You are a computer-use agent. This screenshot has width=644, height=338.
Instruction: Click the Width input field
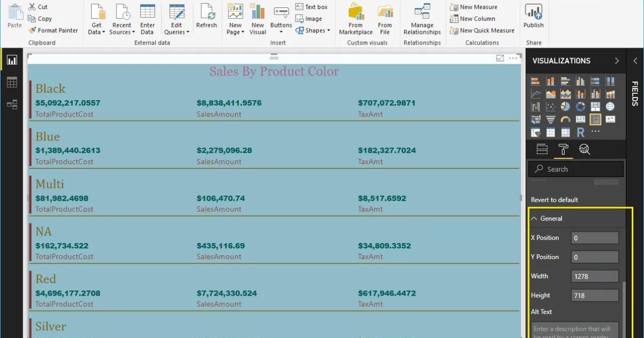[x=595, y=276]
